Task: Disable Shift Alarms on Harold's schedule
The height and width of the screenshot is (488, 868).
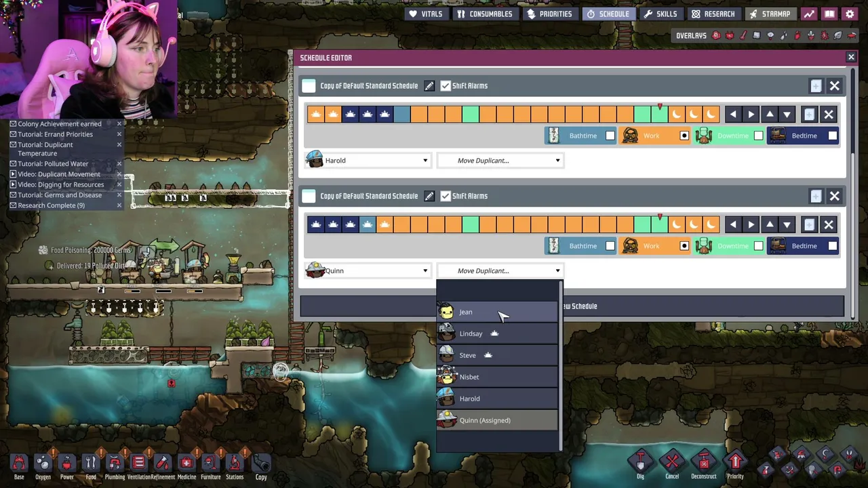Action: pyautogui.click(x=446, y=85)
